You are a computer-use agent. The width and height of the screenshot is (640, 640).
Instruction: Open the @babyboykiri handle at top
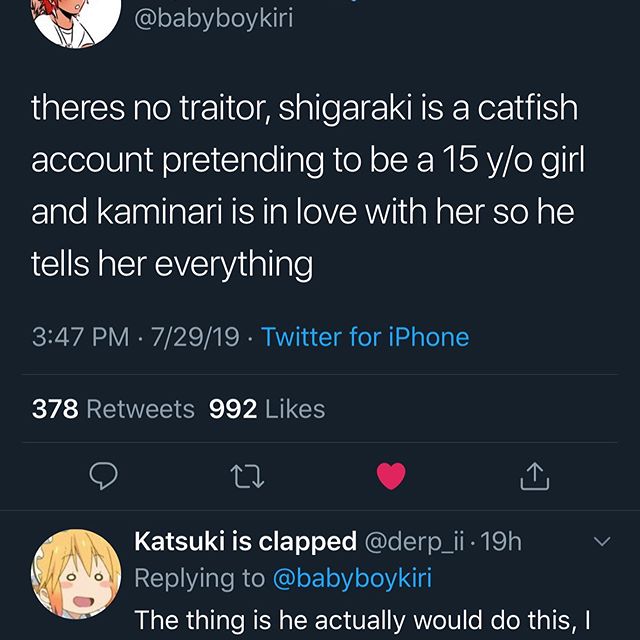[x=212, y=19]
